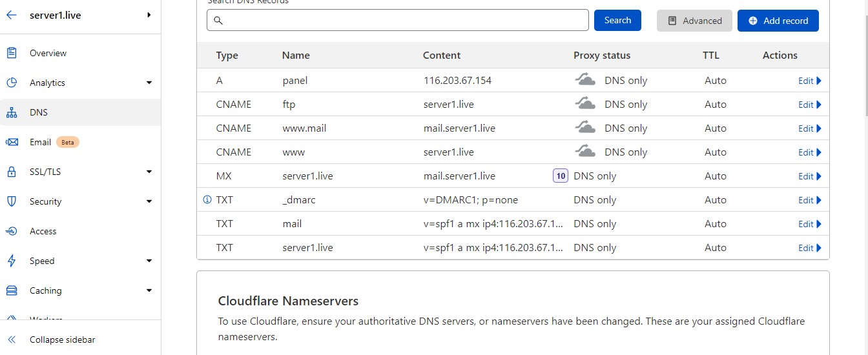Go to the Access section
The height and width of the screenshot is (355, 868).
click(x=43, y=231)
